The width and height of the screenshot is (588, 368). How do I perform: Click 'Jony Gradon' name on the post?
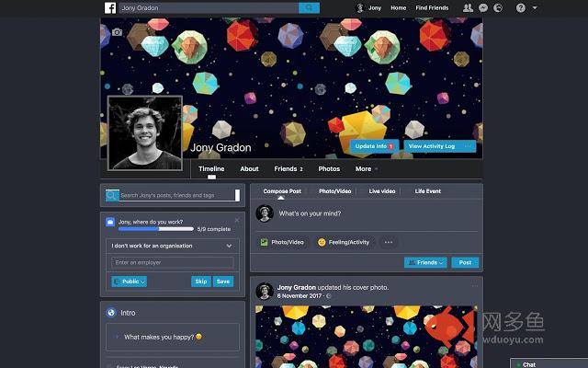pos(296,287)
